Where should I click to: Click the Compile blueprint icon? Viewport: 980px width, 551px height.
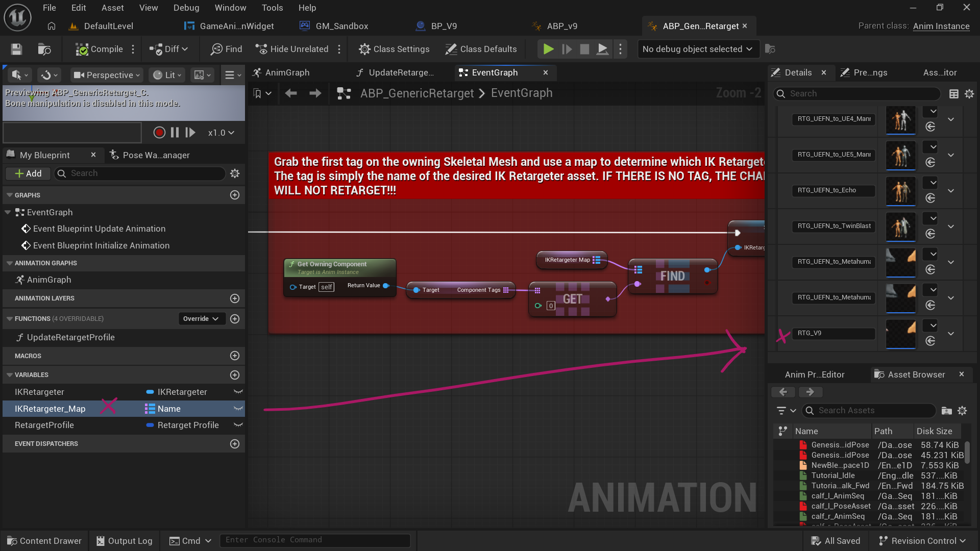(x=82, y=49)
